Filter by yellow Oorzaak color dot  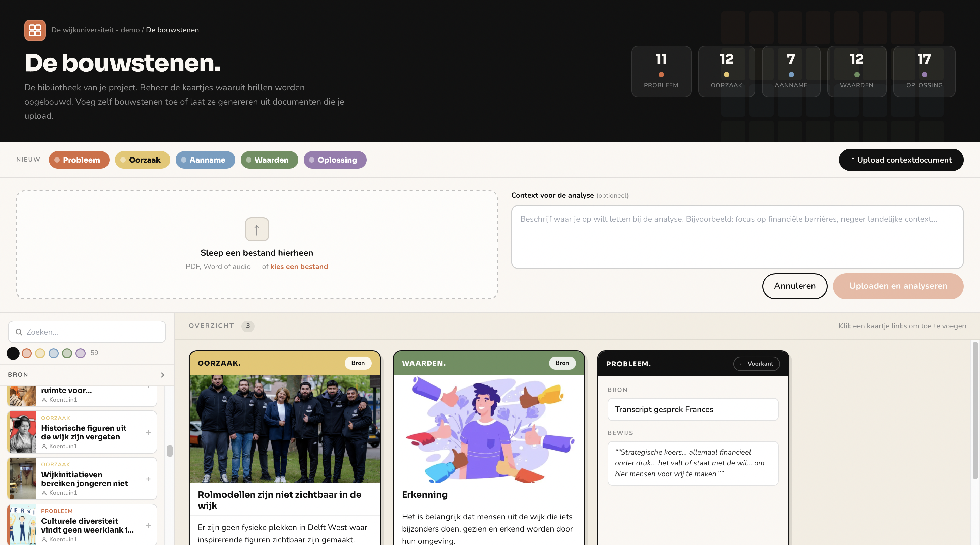[40, 353]
